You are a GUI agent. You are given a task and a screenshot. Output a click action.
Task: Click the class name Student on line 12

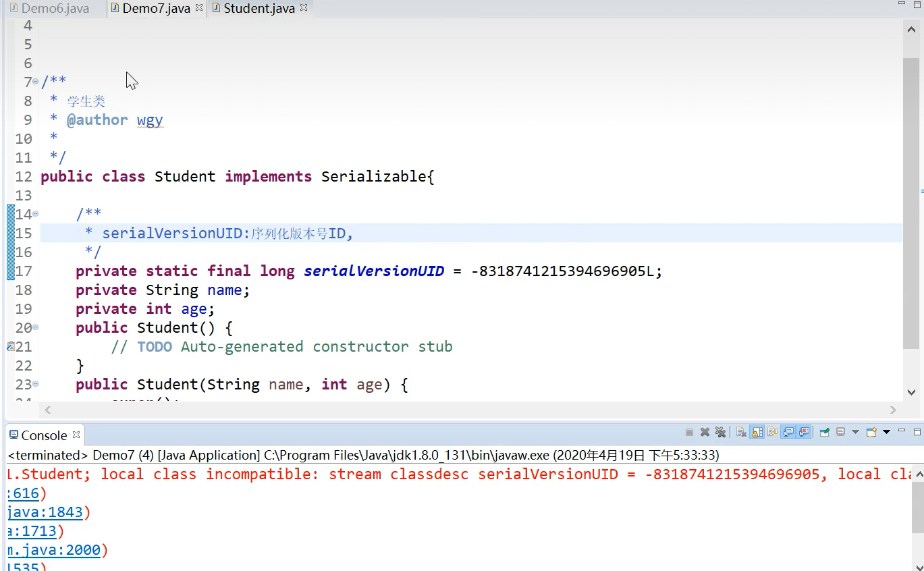185,177
